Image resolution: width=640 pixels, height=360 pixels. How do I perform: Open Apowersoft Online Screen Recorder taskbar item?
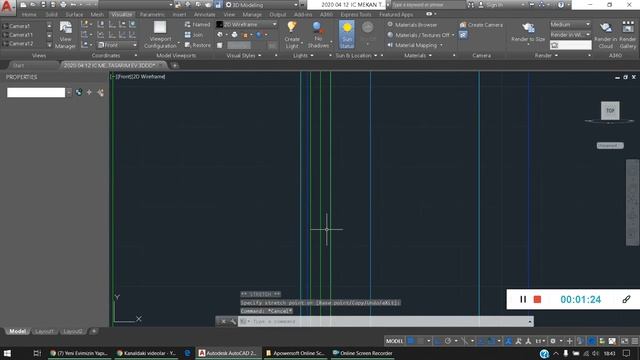click(295, 353)
